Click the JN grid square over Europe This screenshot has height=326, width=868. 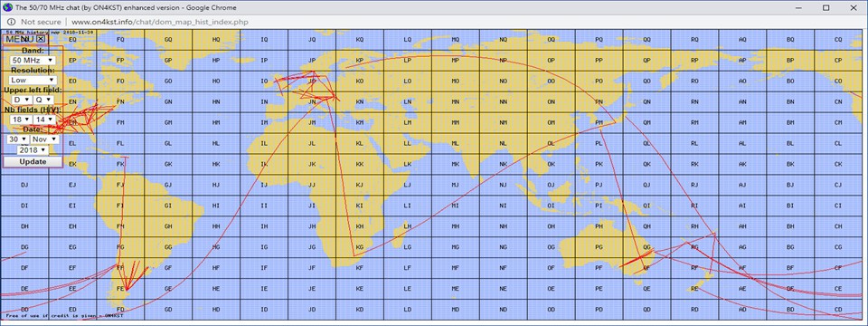click(x=312, y=102)
